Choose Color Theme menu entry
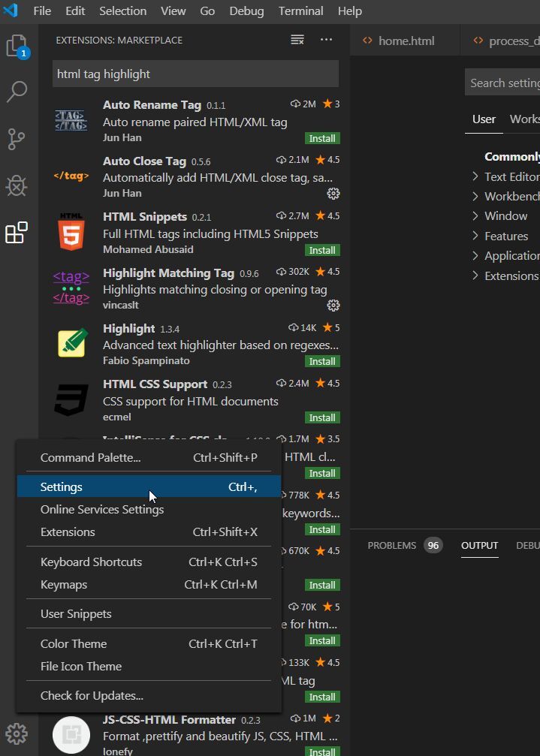The width and height of the screenshot is (540, 756). (149, 643)
